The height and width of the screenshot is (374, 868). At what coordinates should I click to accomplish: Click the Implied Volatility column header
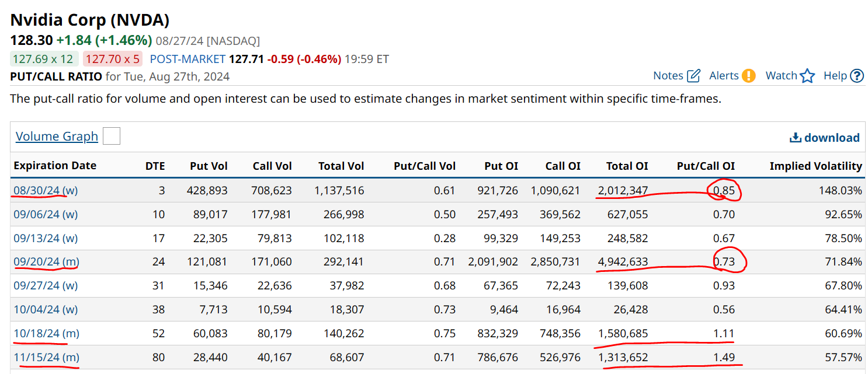click(815, 166)
